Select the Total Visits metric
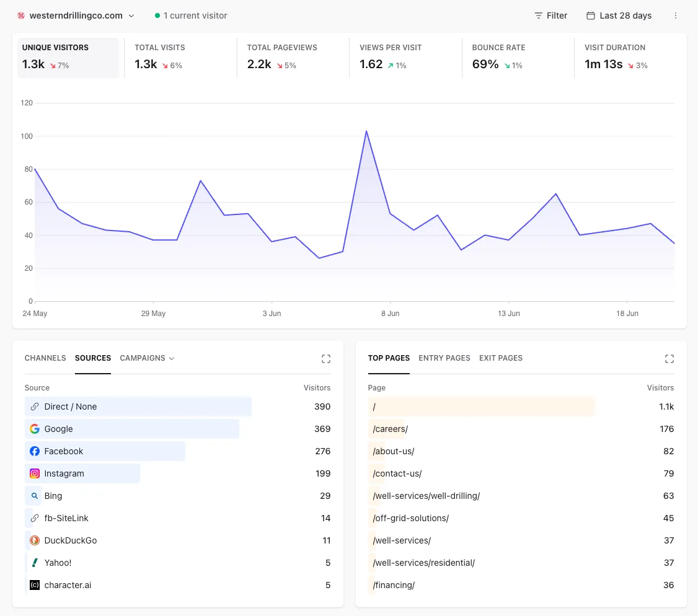The height and width of the screenshot is (616, 698). click(180, 58)
